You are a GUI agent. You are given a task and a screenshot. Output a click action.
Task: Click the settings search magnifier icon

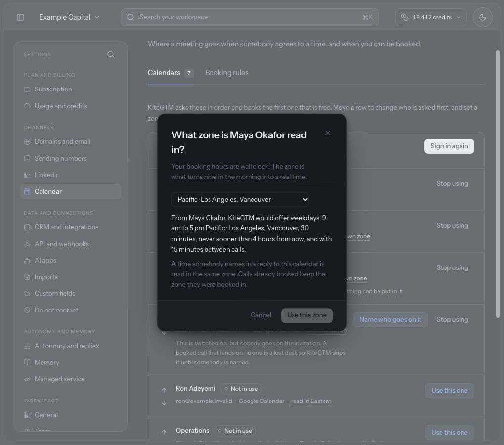pyautogui.click(x=111, y=55)
